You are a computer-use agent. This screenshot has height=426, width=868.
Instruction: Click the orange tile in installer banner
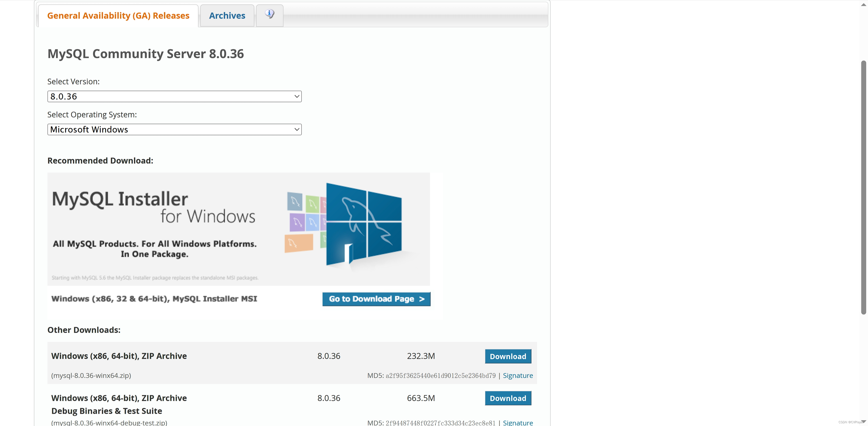(299, 243)
